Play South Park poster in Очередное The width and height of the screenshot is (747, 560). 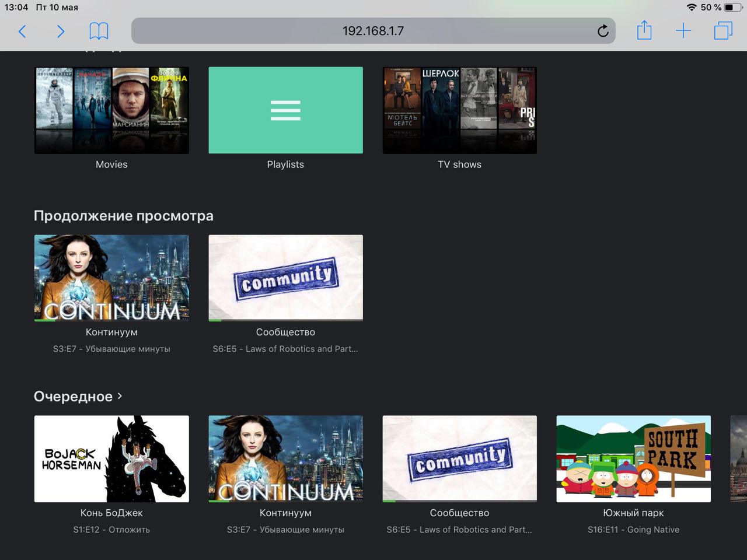coord(633,459)
